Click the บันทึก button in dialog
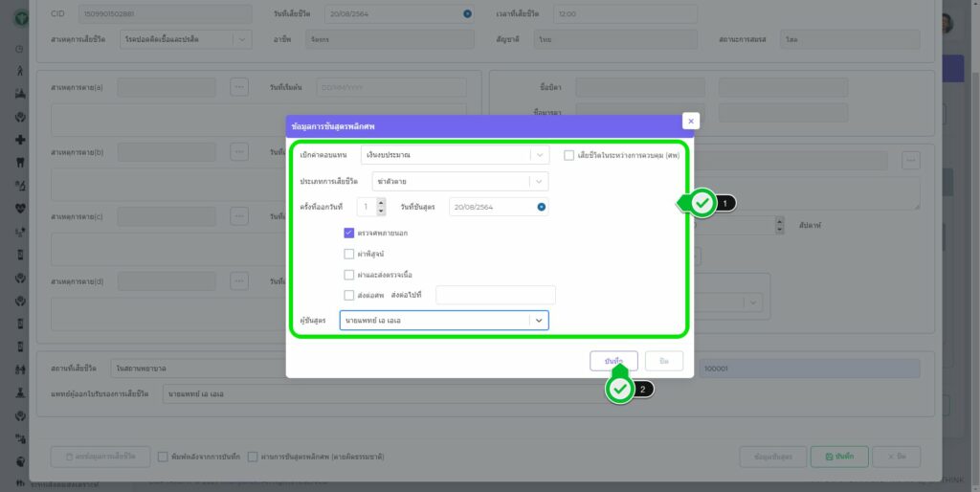Viewport: 980px width, 492px height. (613, 361)
